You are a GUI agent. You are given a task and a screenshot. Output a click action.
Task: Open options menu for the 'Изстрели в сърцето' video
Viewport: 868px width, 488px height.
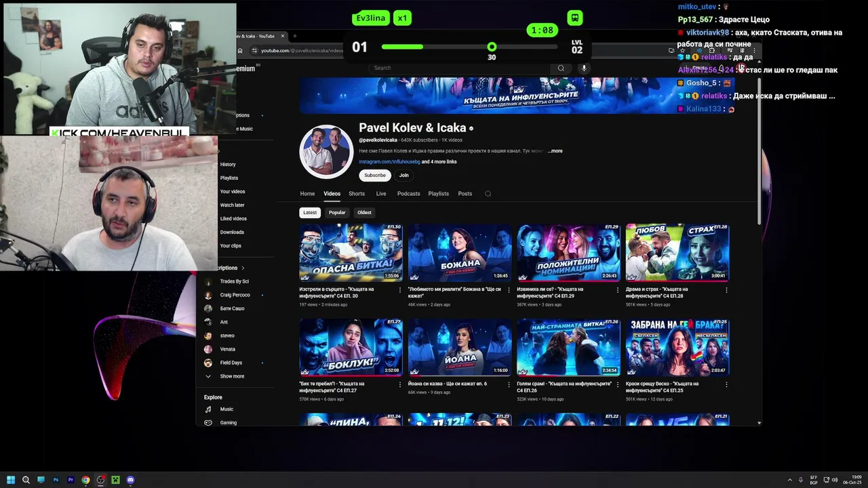tap(400, 290)
